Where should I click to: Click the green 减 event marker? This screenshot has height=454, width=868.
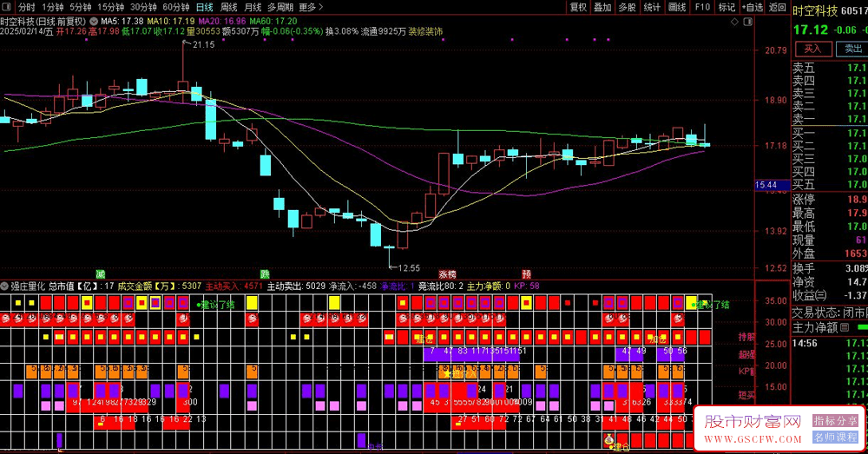(100, 274)
